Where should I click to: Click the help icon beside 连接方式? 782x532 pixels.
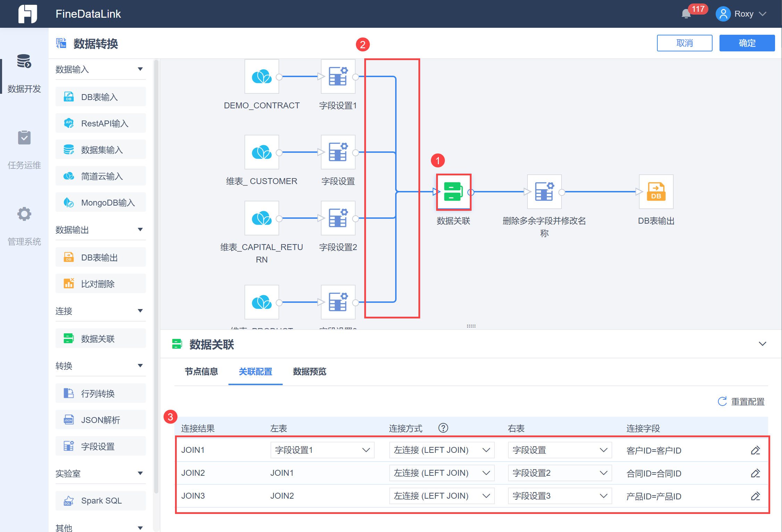(x=443, y=428)
